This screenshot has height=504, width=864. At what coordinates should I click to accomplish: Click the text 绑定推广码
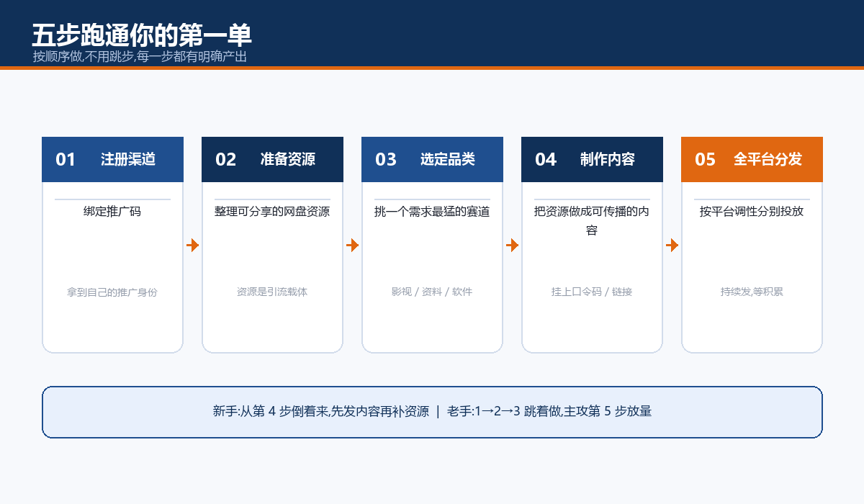(x=112, y=212)
